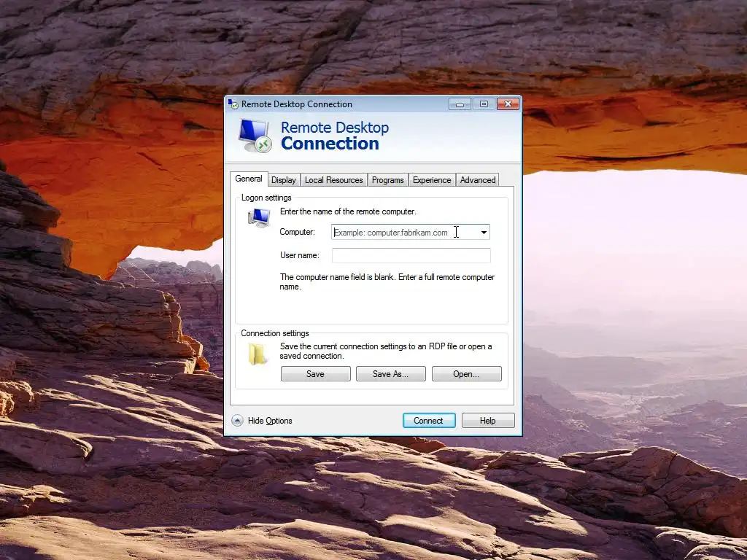This screenshot has width=747, height=560.
Task: Click the 'Logon settings' group label
Action: (266, 198)
